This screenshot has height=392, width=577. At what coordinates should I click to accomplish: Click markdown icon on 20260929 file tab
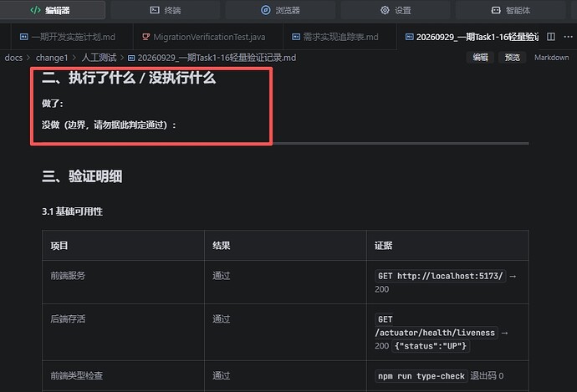[409, 37]
